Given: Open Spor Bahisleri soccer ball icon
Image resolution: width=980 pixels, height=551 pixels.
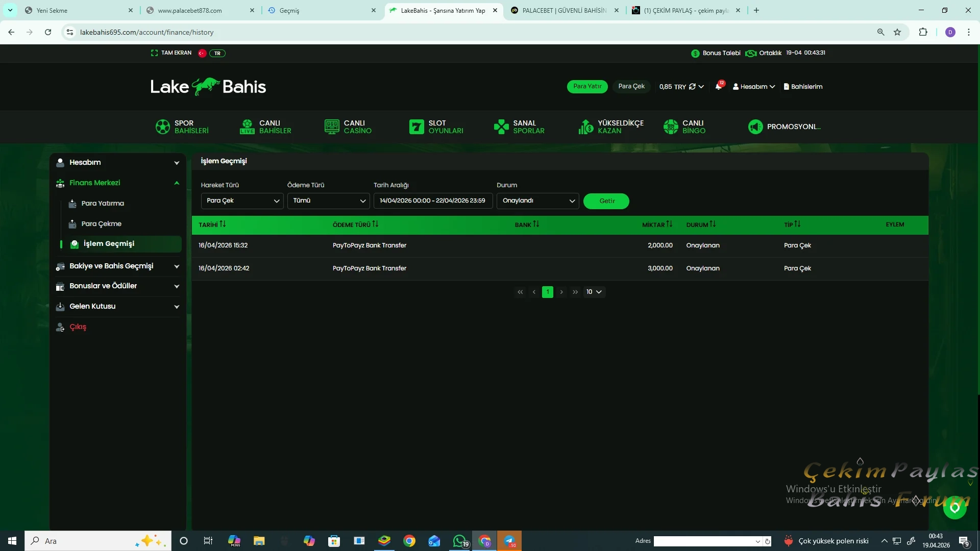Looking at the screenshot, I should point(163,127).
